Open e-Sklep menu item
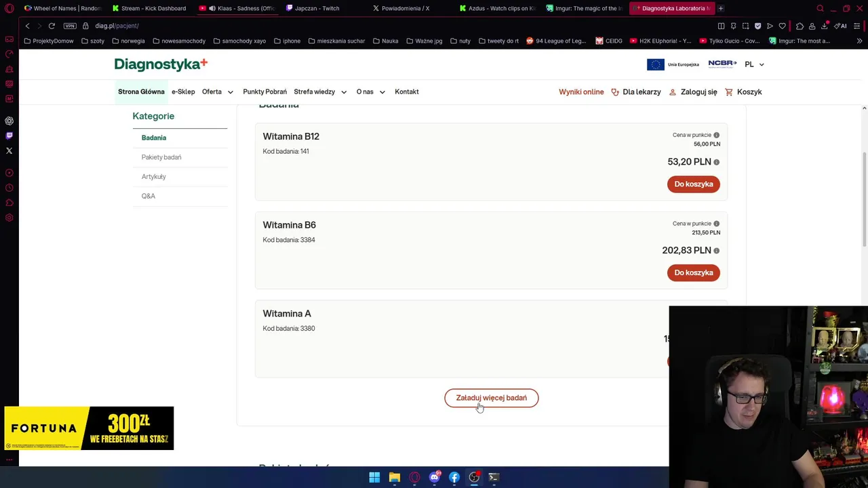 [x=183, y=91]
